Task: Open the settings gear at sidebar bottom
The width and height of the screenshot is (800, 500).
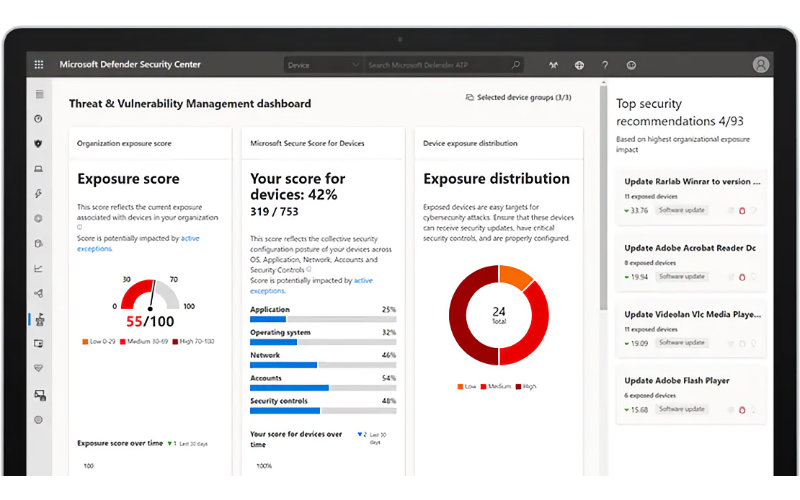Action: [x=39, y=420]
